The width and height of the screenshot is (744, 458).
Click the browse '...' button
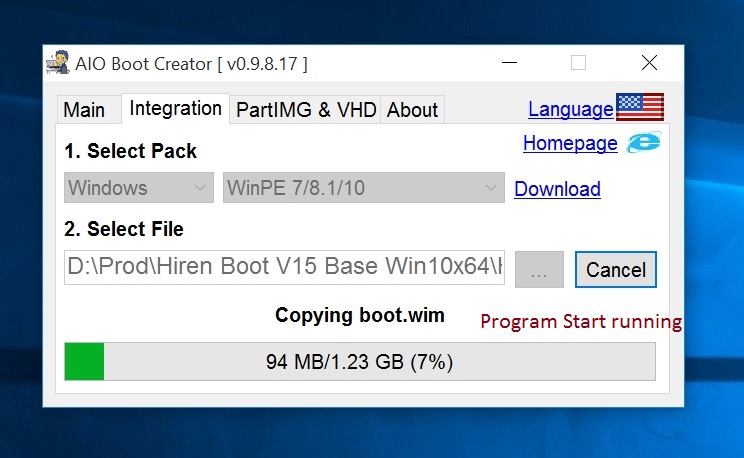[539, 270]
